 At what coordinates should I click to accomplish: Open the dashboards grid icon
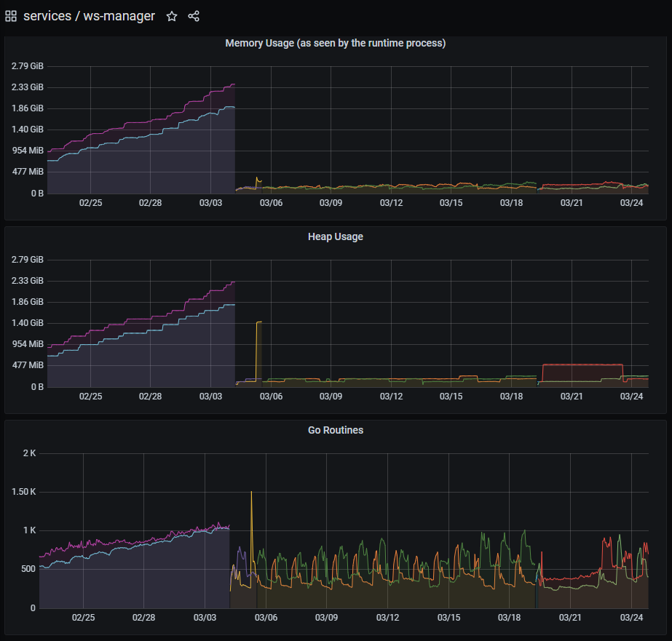(x=10, y=15)
